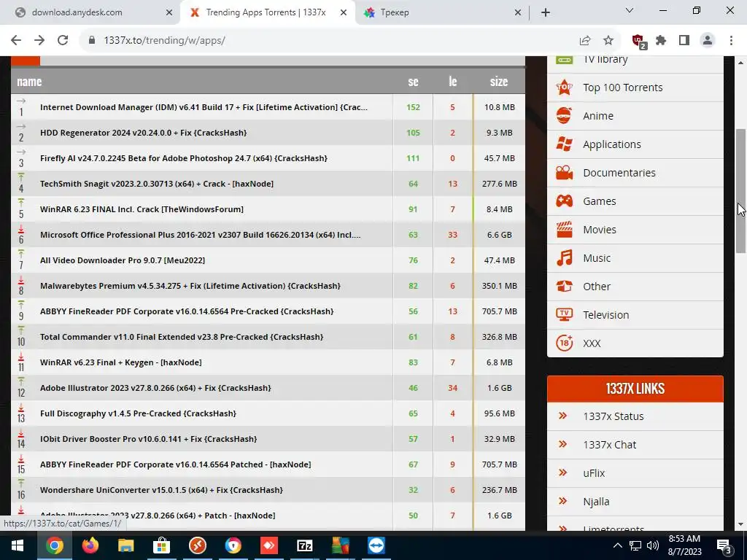Open IObit Driver Booster Pro link

[x=148, y=439]
